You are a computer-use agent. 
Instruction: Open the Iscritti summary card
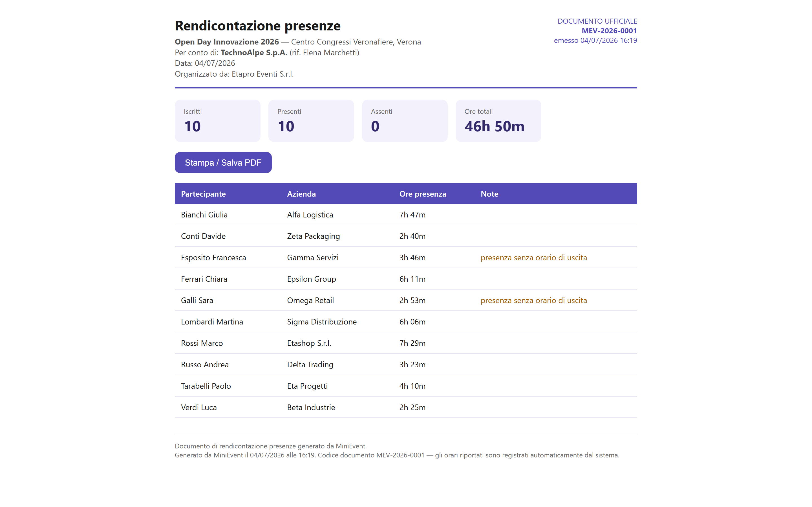point(217,121)
